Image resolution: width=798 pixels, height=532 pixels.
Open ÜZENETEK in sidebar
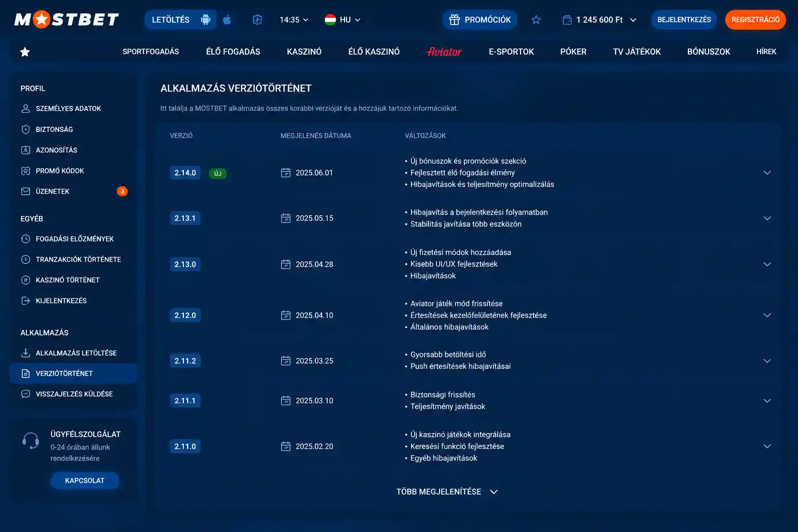tap(73, 191)
